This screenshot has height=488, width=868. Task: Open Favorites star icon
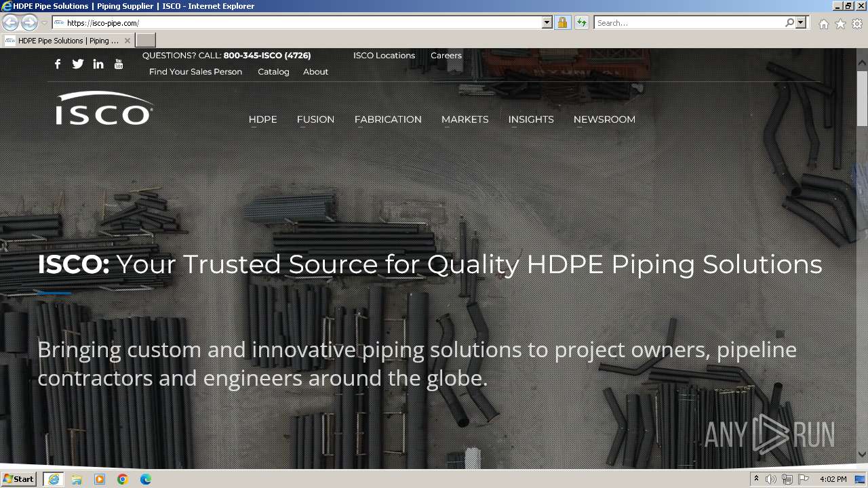point(840,24)
